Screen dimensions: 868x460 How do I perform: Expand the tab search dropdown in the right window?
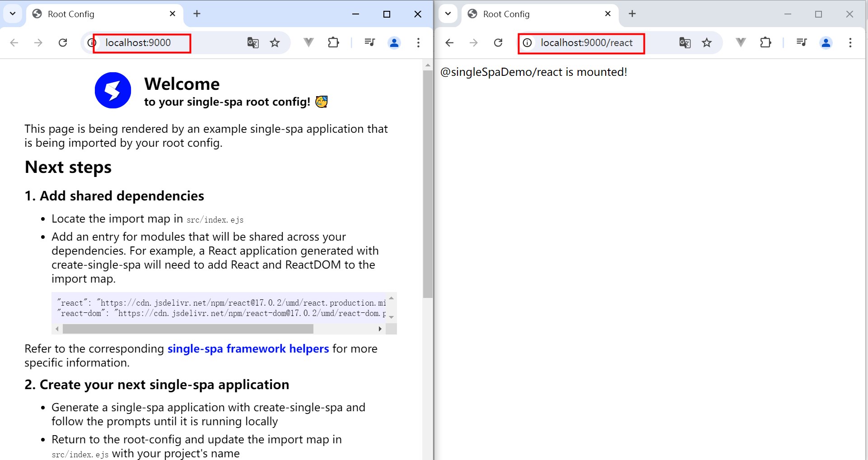448,14
